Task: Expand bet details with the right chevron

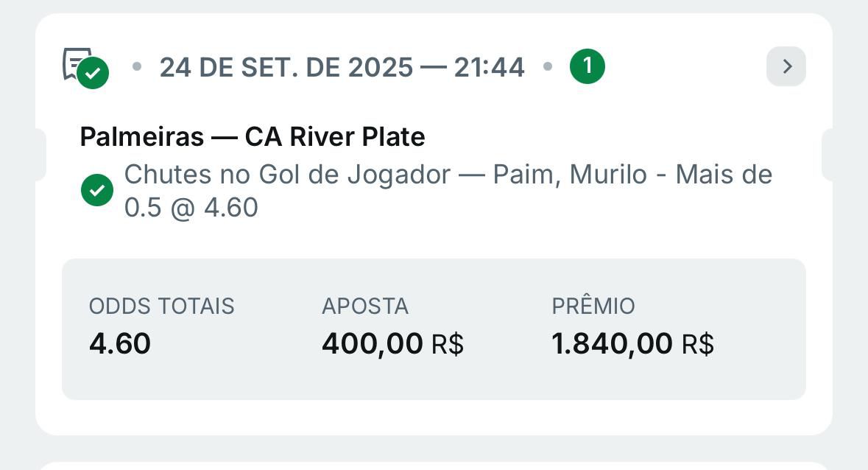Action: coord(786,67)
